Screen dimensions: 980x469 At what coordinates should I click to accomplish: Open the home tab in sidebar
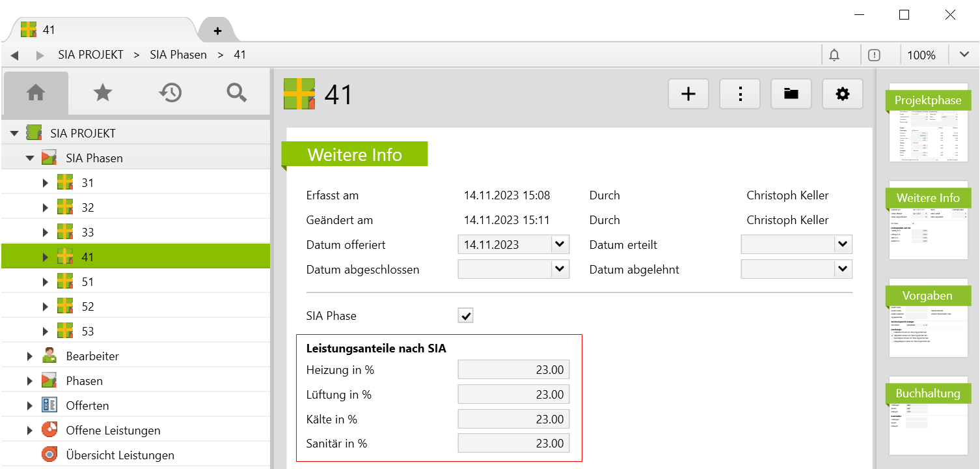click(x=36, y=93)
